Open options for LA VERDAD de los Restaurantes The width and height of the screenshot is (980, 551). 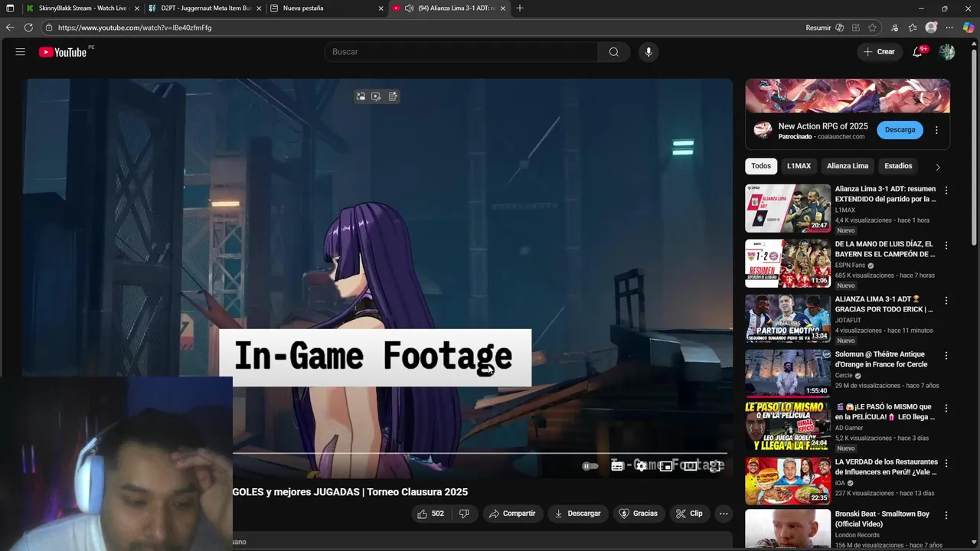click(x=946, y=464)
